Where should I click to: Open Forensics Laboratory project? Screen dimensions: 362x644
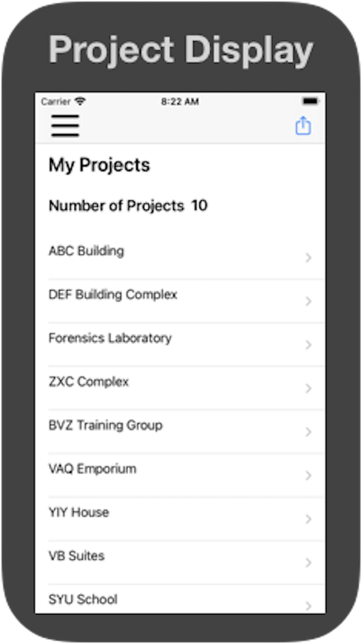coord(180,344)
